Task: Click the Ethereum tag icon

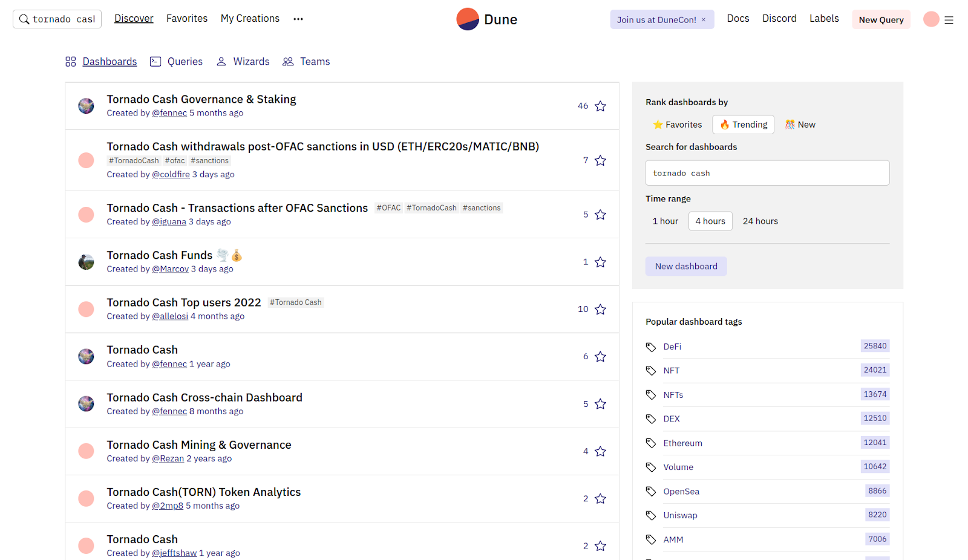Action: (651, 443)
